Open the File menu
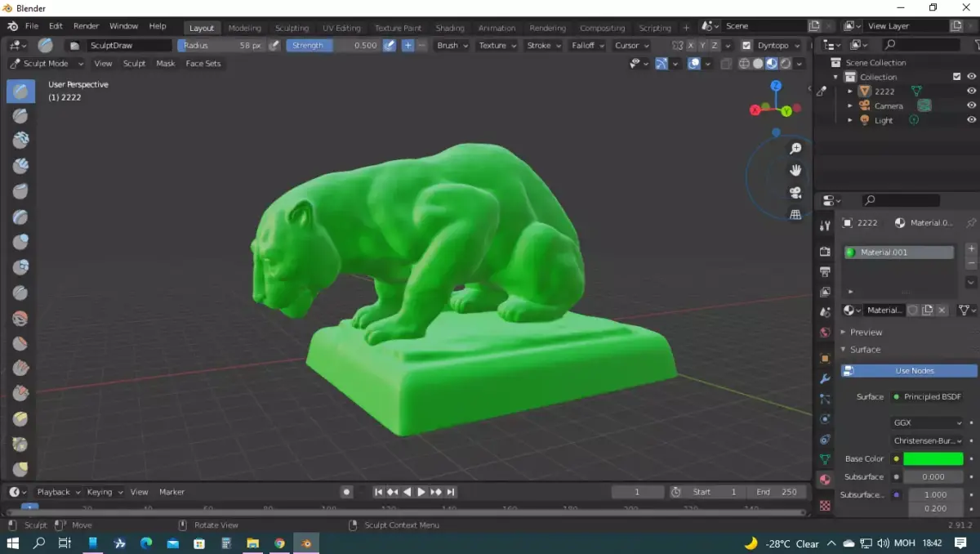The image size is (980, 554). [x=32, y=26]
